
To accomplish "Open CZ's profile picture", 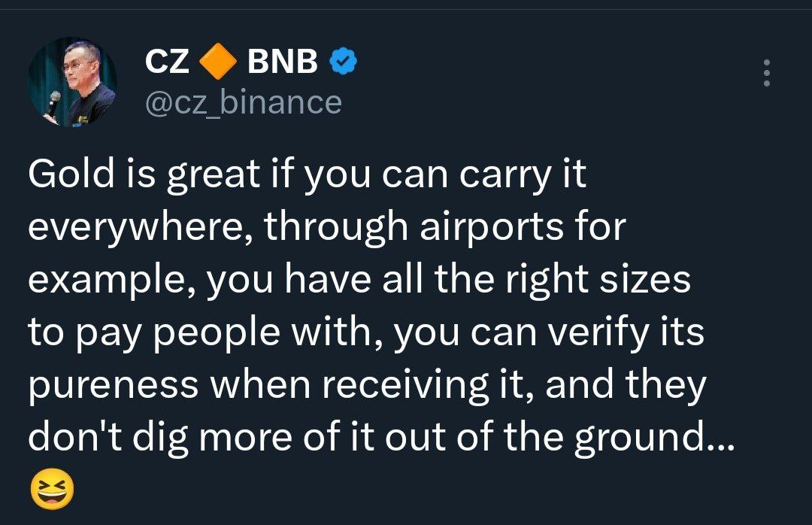I will tap(72, 83).
